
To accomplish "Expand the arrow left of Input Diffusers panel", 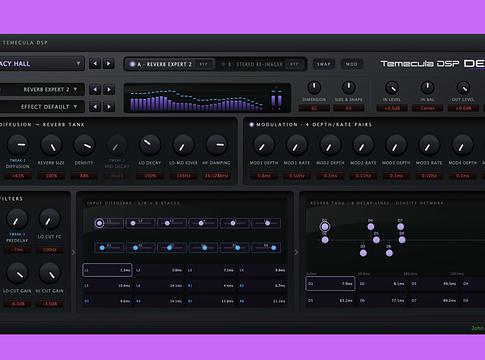I will 74,252.
